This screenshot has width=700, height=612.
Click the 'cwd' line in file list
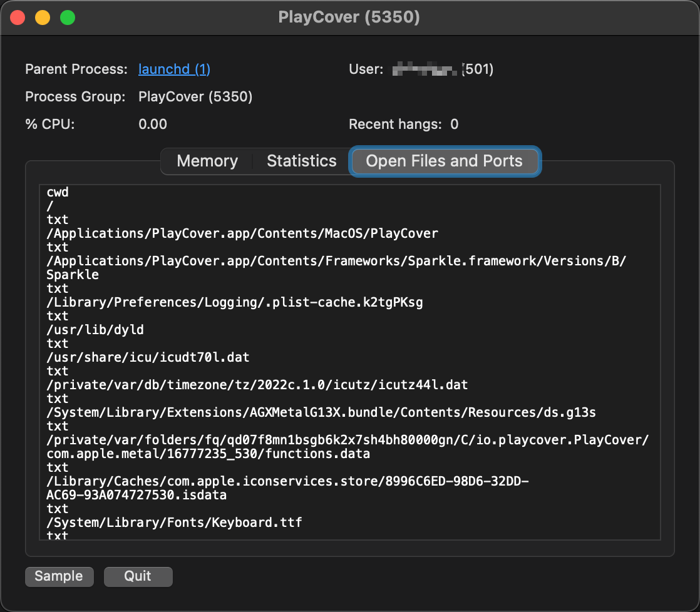pos(58,192)
